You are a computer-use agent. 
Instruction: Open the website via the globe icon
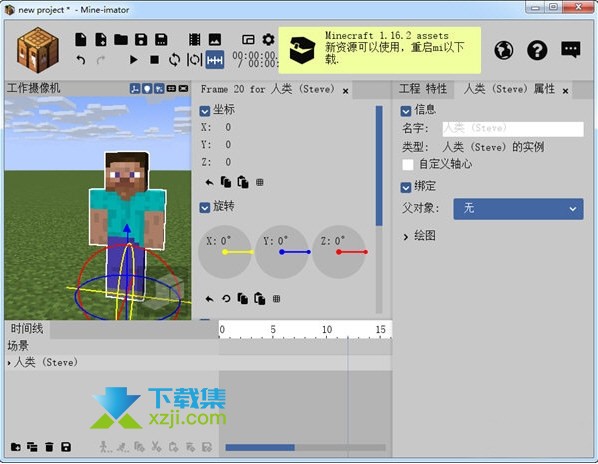pos(503,50)
